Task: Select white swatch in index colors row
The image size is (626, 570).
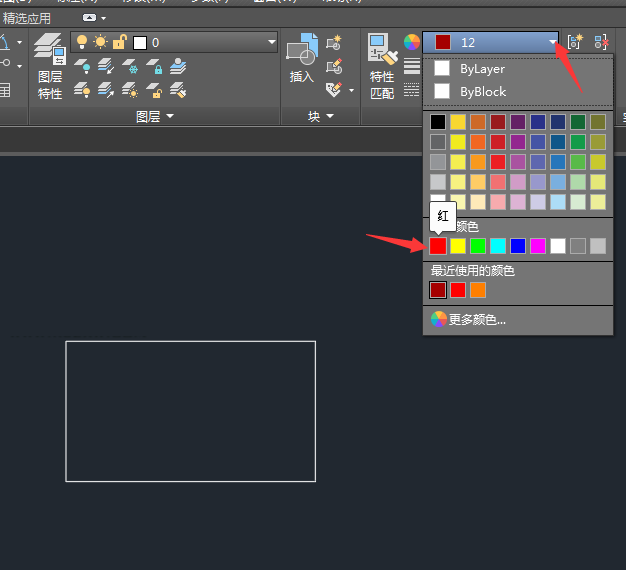Action: [x=558, y=246]
